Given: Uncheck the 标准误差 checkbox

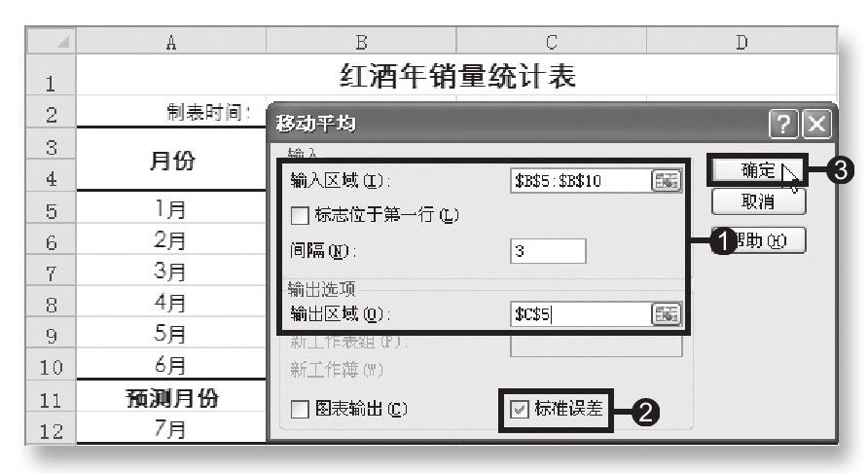Looking at the screenshot, I should click(x=519, y=410).
